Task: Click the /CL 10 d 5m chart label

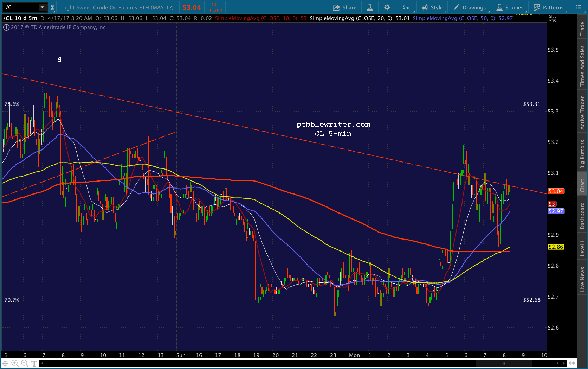Action: coord(20,18)
